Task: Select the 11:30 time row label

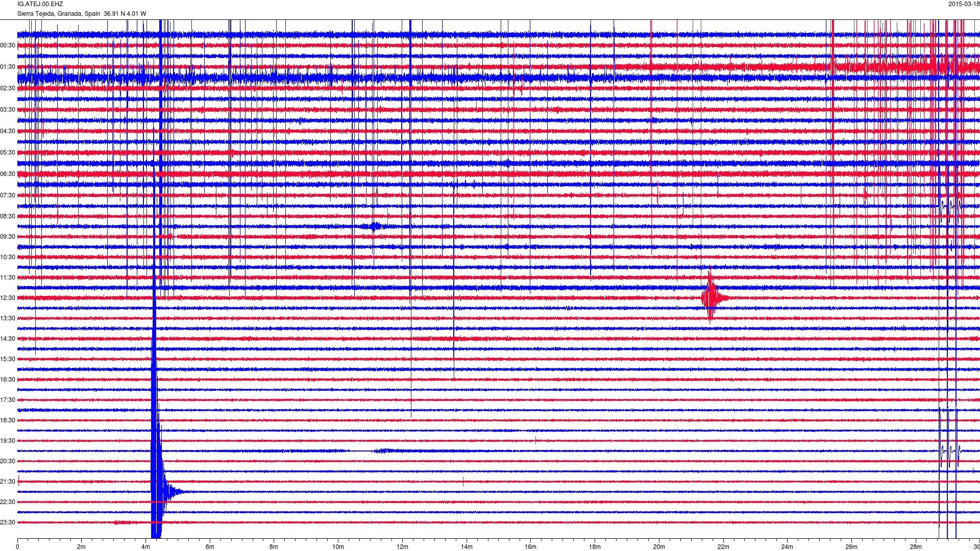Action: point(8,278)
